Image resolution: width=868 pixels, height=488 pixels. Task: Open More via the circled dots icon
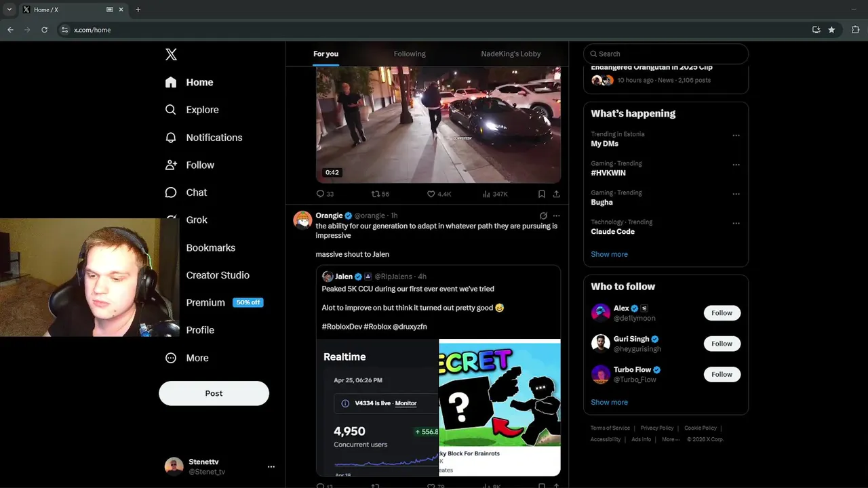[x=171, y=358]
